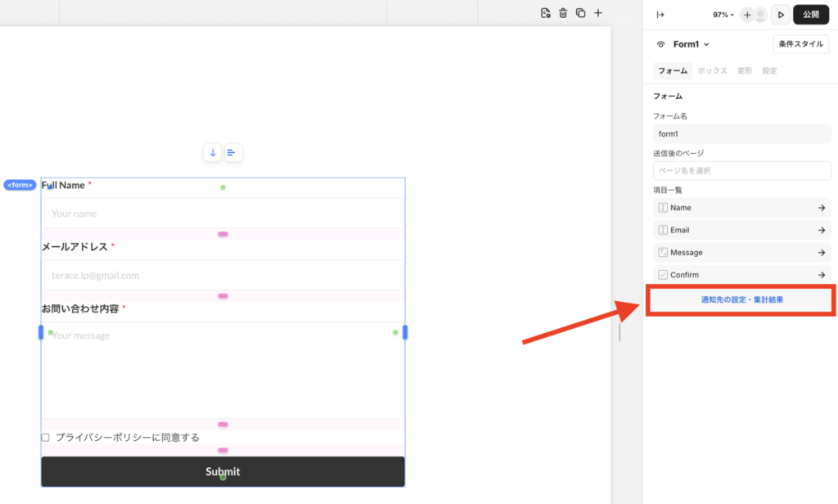This screenshot has width=838, height=504.
Task: Click the duplicate section icon
Action: (x=580, y=13)
